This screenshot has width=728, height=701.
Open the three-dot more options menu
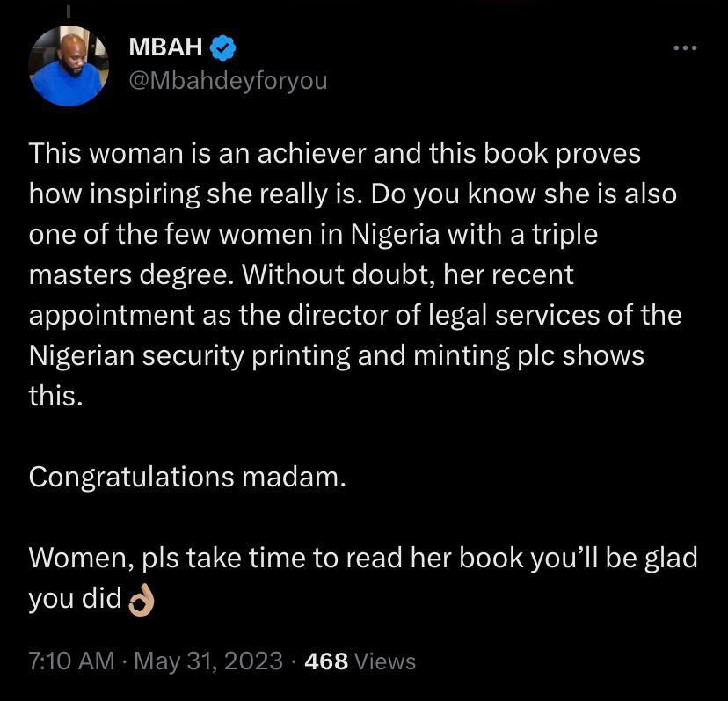pos(683,47)
